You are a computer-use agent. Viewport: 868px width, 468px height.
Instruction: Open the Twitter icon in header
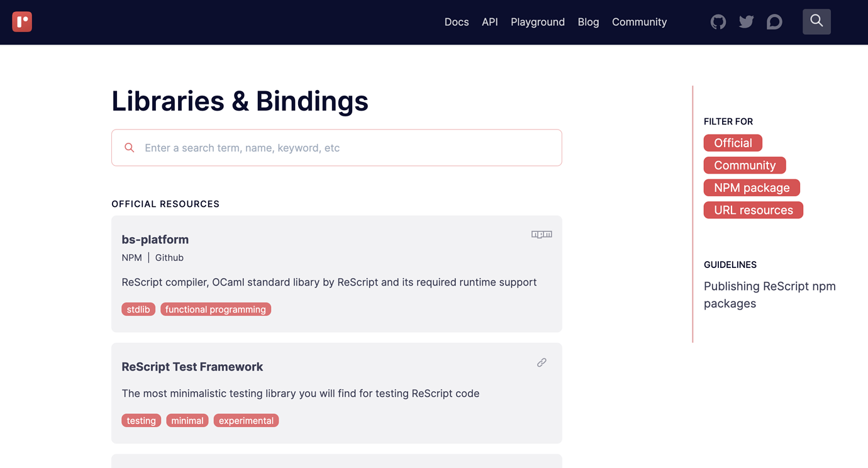tap(747, 22)
